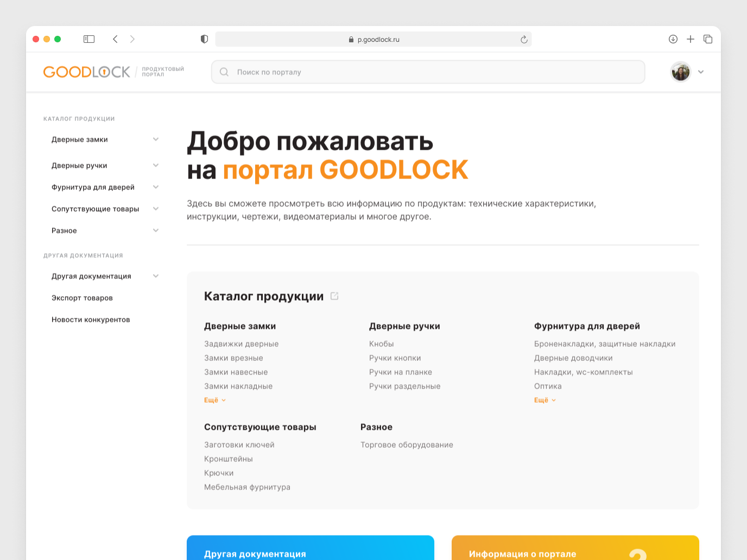Select Дверные замки sidebar item

pos(80,139)
